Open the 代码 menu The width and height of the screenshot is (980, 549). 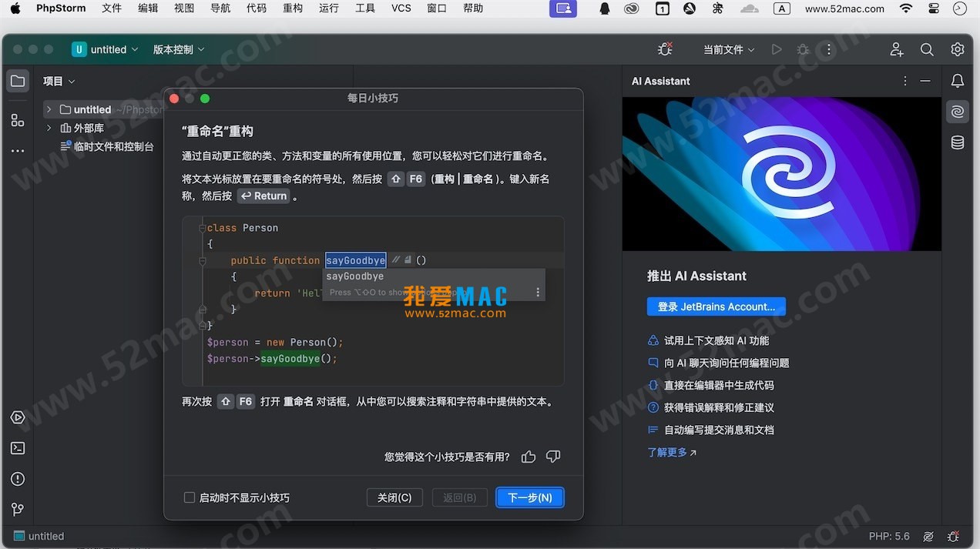click(257, 8)
